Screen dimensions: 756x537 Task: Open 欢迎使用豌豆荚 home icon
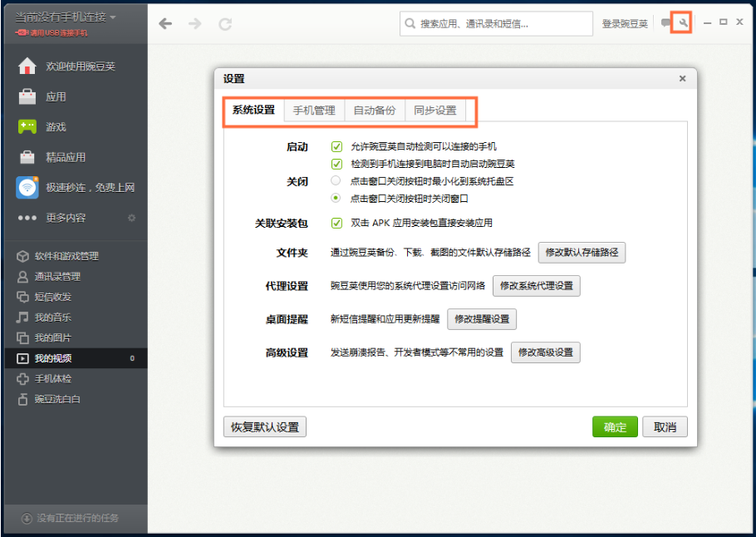pyautogui.click(x=27, y=67)
